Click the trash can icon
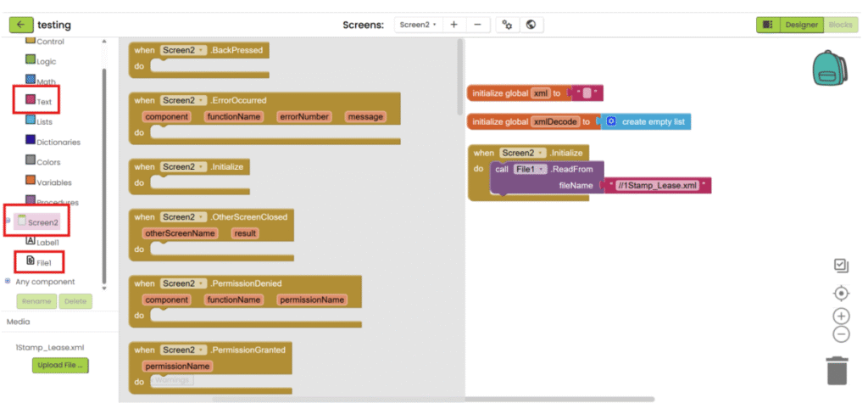Image resolution: width=868 pixels, height=409 pixels. pos(837,370)
